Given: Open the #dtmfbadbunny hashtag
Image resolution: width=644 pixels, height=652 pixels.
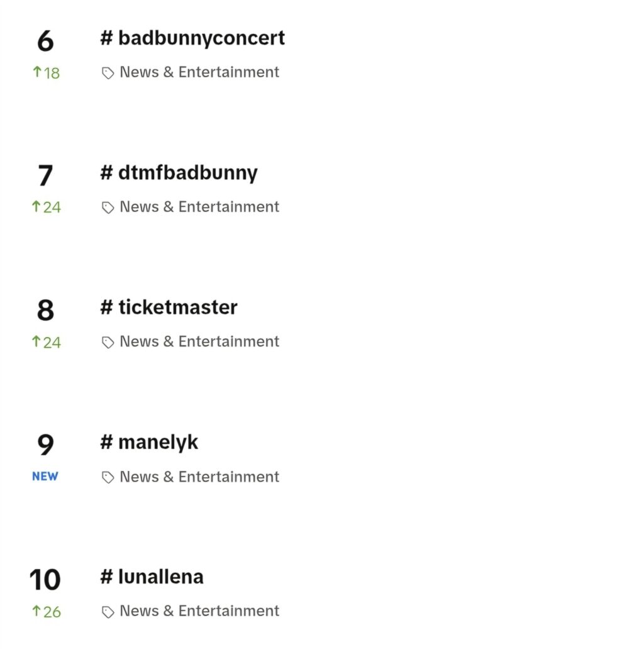Looking at the screenshot, I should pyautogui.click(x=179, y=173).
